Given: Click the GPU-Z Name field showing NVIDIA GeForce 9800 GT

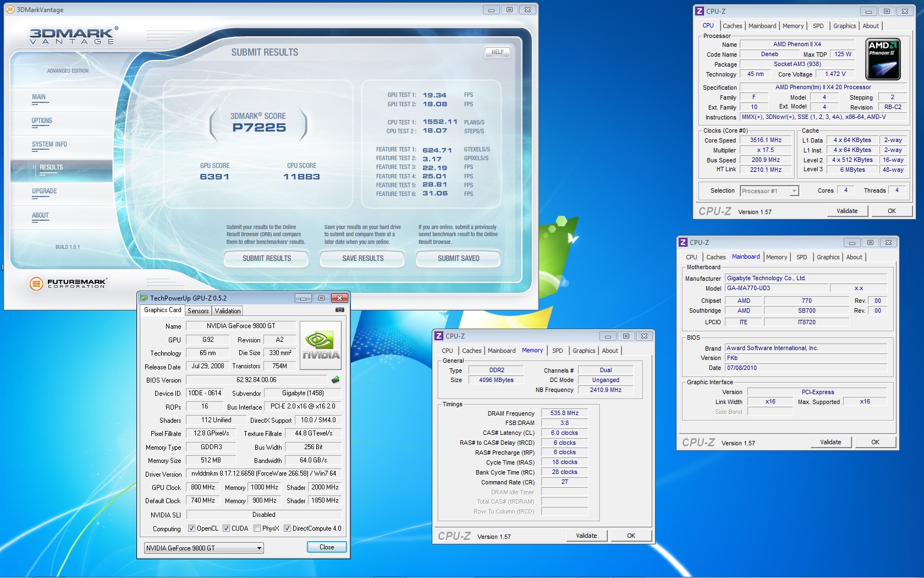Looking at the screenshot, I should pos(241,326).
